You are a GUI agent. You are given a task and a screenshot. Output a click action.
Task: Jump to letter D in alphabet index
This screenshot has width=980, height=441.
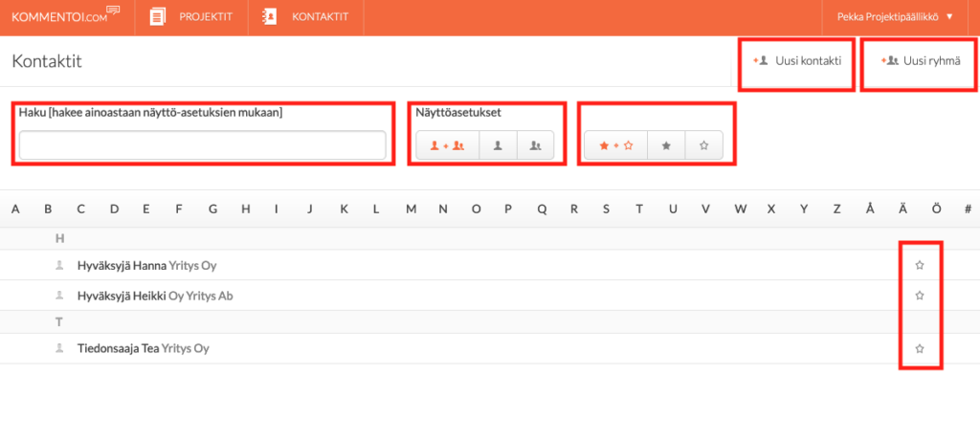point(114,209)
